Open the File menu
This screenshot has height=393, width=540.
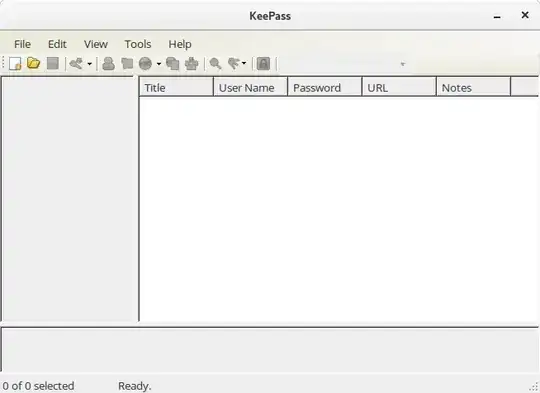coord(22,44)
